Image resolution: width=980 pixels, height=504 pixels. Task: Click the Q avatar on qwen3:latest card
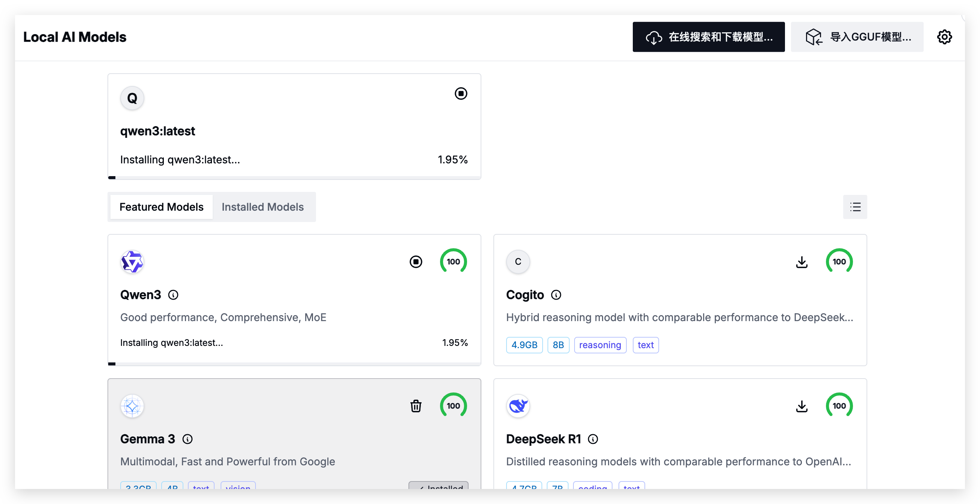pyautogui.click(x=132, y=98)
